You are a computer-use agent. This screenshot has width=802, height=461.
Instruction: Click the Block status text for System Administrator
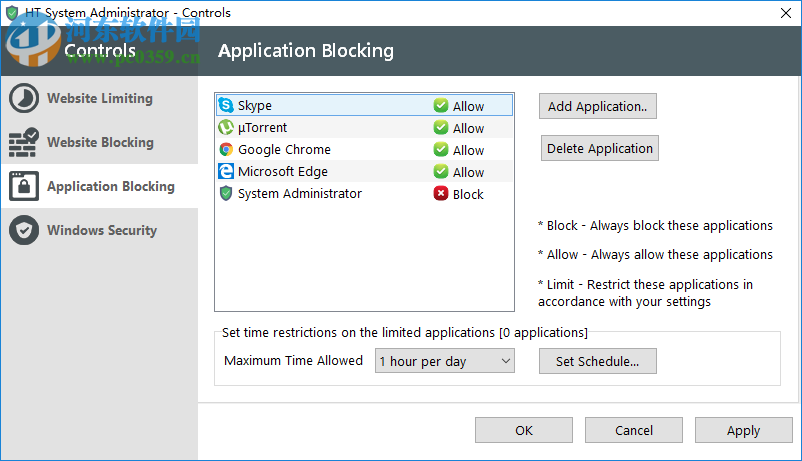pos(468,194)
